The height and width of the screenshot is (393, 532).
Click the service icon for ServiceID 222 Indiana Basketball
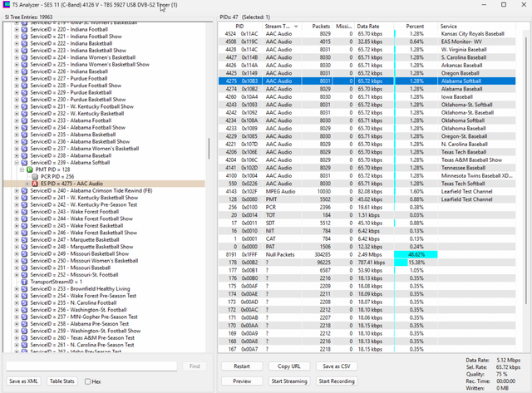[x=24, y=43]
